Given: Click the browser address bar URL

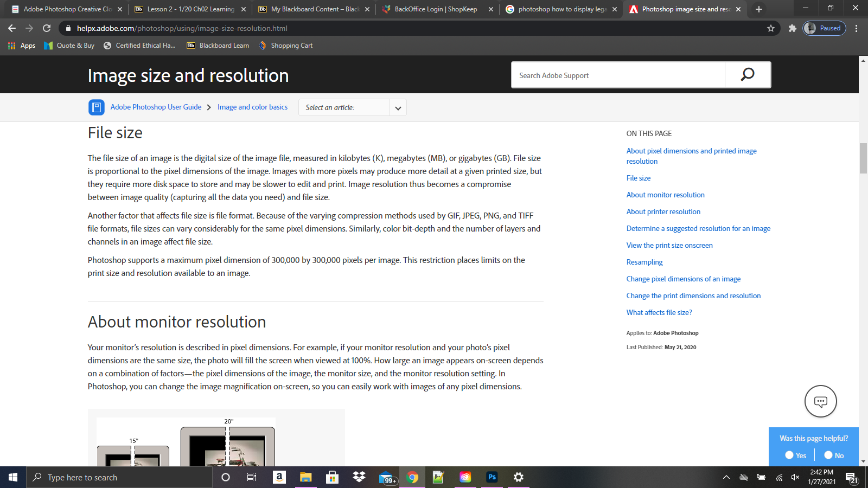Looking at the screenshot, I should 182,28.
